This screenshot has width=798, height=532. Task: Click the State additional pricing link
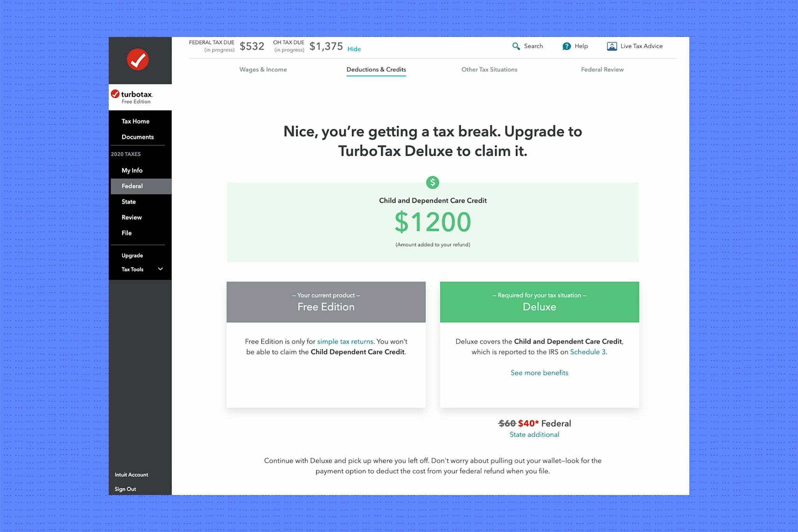point(534,434)
